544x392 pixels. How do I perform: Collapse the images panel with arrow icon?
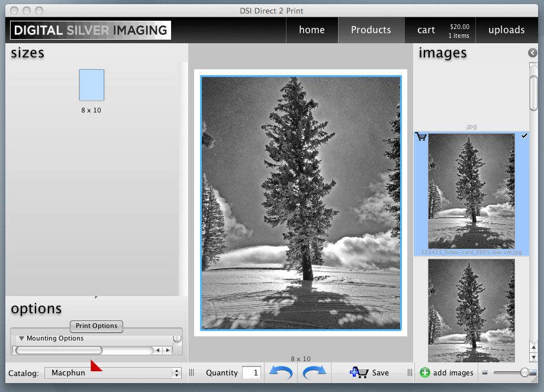pos(533,53)
